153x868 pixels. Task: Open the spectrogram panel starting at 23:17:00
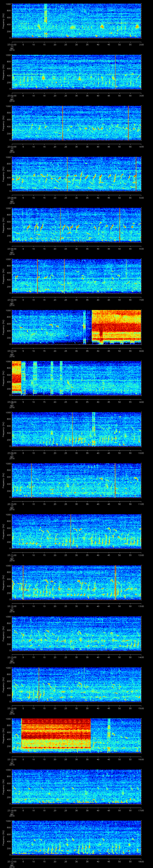point(77,838)
